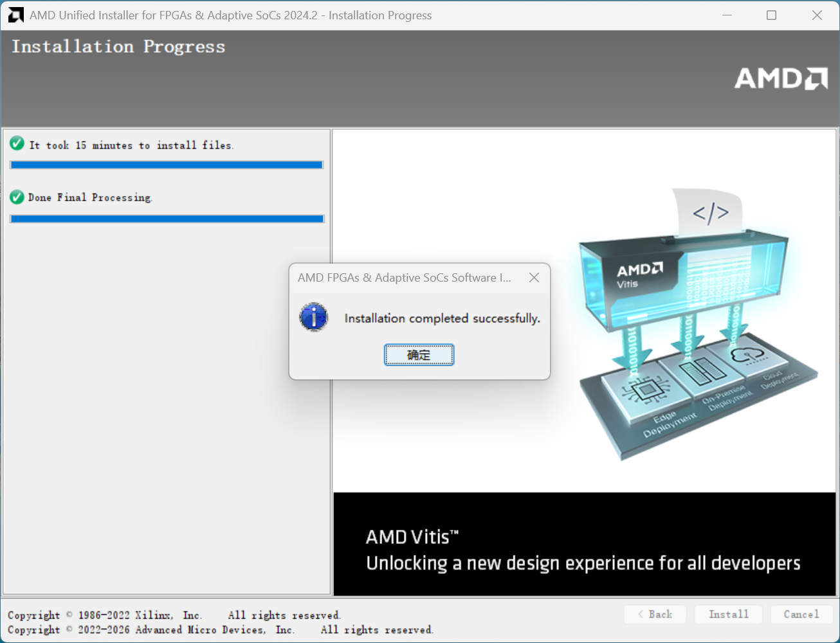This screenshot has height=643, width=840.
Task: Click the 确定 button in the dialog
Action: 419,355
